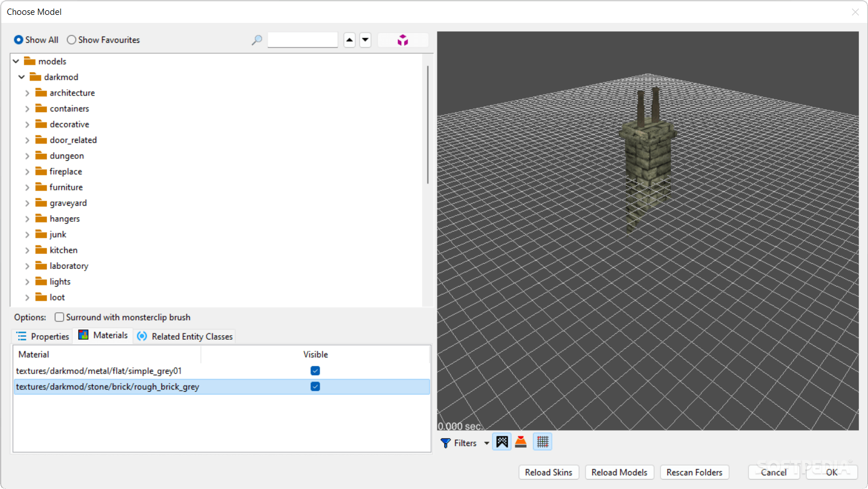Screen dimensions: 868x489
Task: Jump to previous search match arrow
Action: [x=349, y=40]
